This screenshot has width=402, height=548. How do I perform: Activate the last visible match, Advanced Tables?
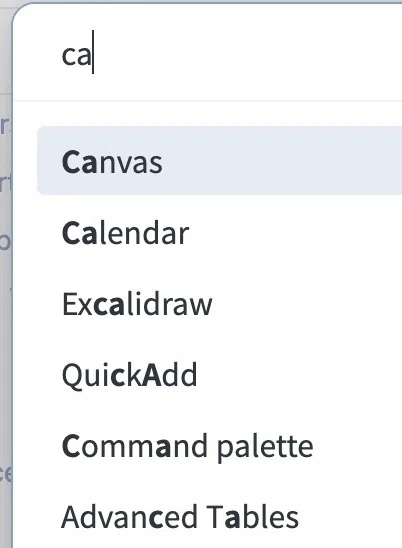point(220,517)
